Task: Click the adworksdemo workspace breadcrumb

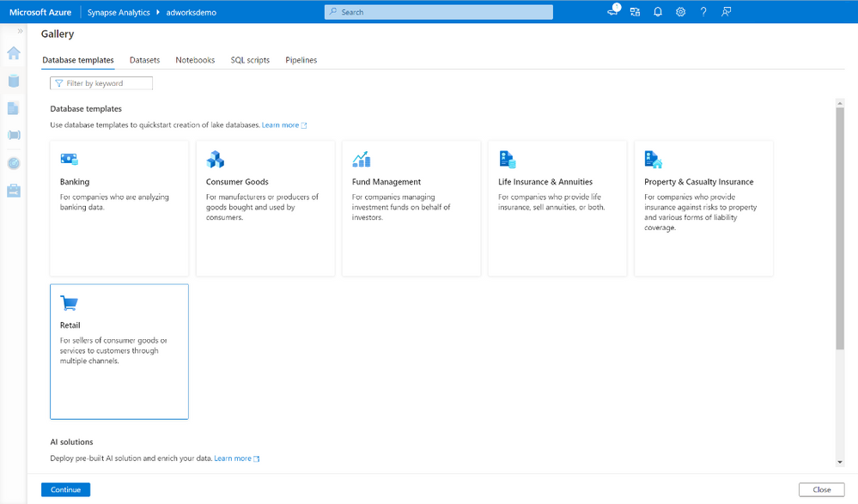Action: click(191, 12)
